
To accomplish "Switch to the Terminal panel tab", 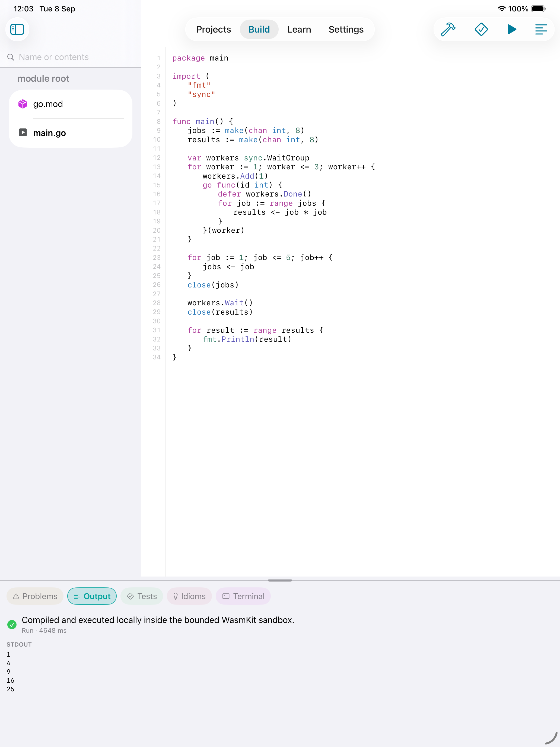I will pos(243,596).
